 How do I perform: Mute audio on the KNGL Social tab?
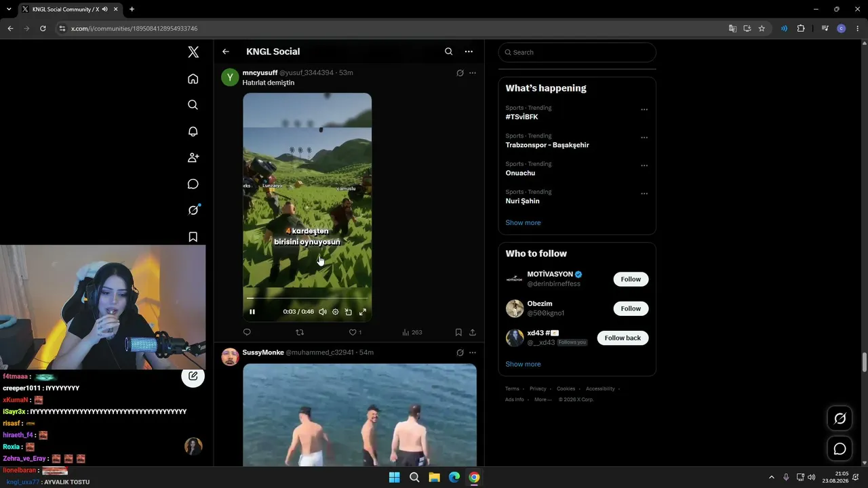(104, 9)
